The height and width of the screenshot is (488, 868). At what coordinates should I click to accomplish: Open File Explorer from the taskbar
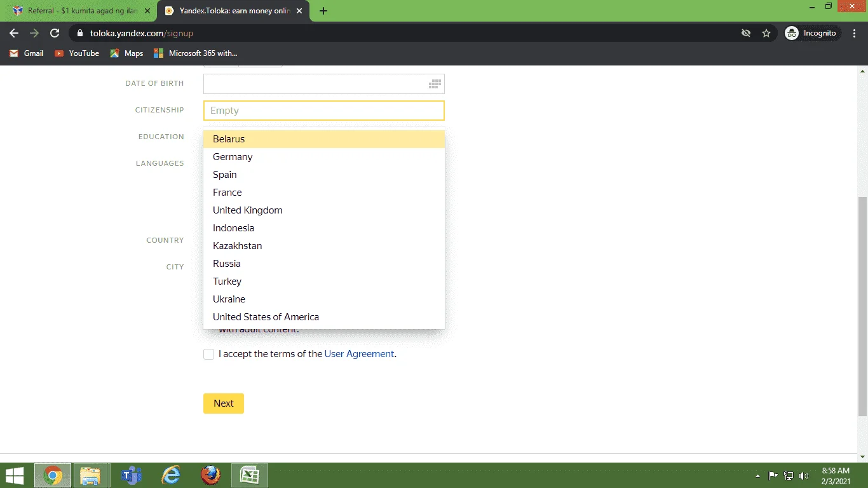point(91,475)
